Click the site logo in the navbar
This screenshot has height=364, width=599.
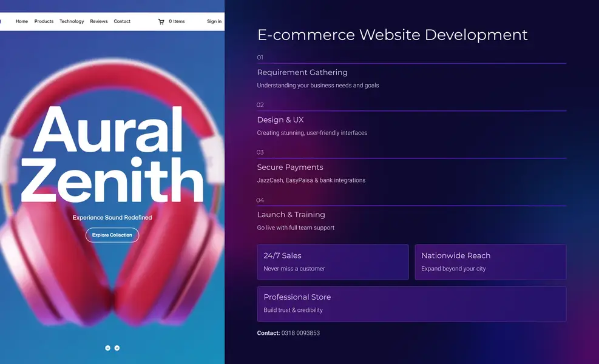click(1, 21)
